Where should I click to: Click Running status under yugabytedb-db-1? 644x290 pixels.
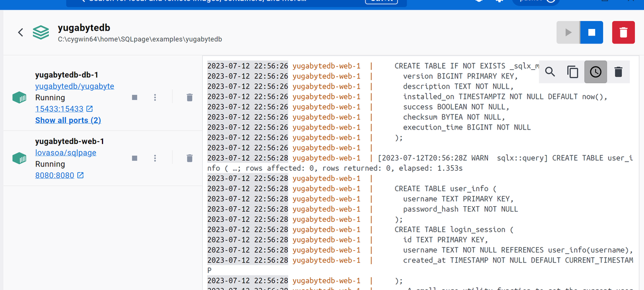pyautogui.click(x=50, y=98)
